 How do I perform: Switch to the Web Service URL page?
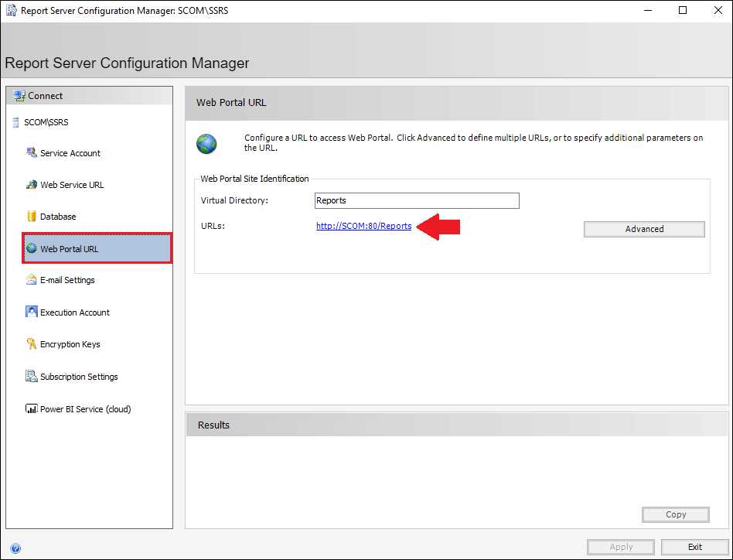click(x=72, y=185)
